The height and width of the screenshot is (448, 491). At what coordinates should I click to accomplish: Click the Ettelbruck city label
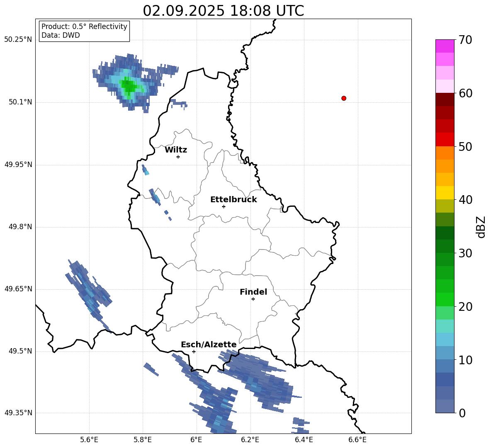coord(233,200)
